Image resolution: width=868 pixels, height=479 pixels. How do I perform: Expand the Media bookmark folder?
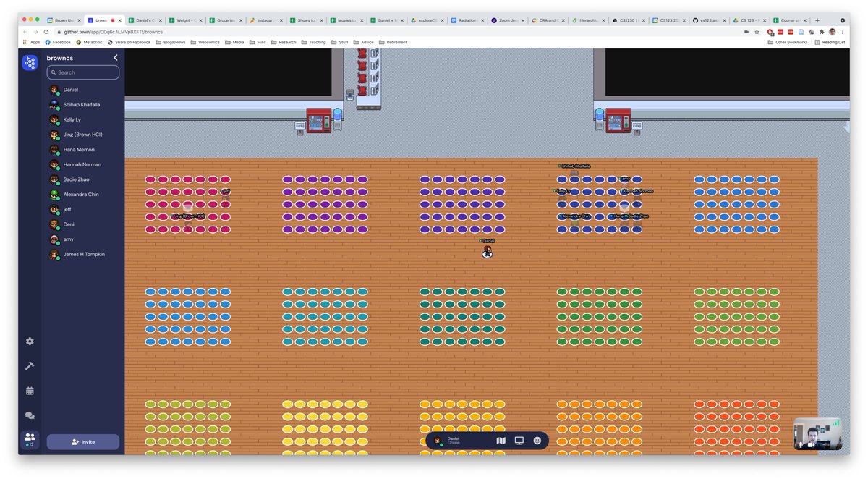(x=235, y=42)
